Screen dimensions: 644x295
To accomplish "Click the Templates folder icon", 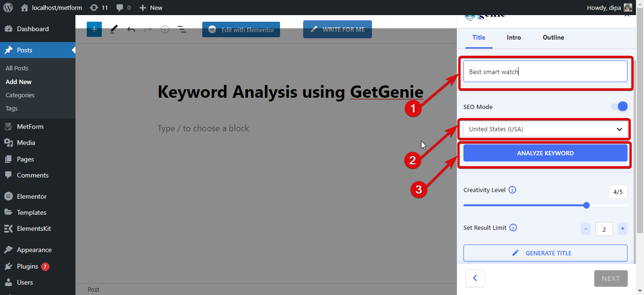I will pos(8,212).
